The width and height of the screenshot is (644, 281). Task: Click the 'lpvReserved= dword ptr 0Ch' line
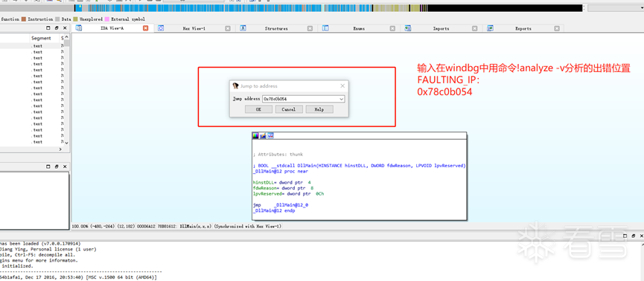pyautogui.click(x=288, y=193)
